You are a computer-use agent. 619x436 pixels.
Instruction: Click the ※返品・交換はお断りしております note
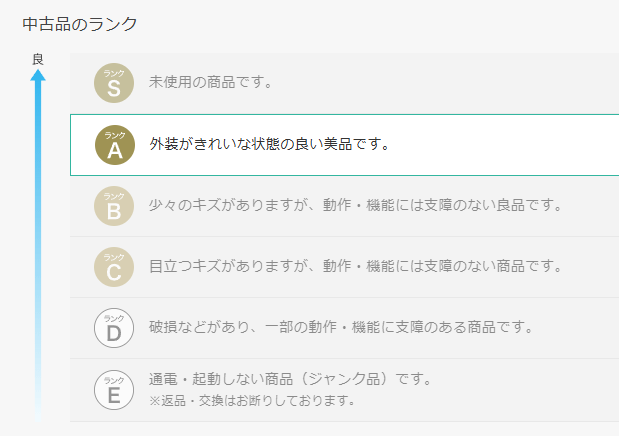click(x=252, y=400)
